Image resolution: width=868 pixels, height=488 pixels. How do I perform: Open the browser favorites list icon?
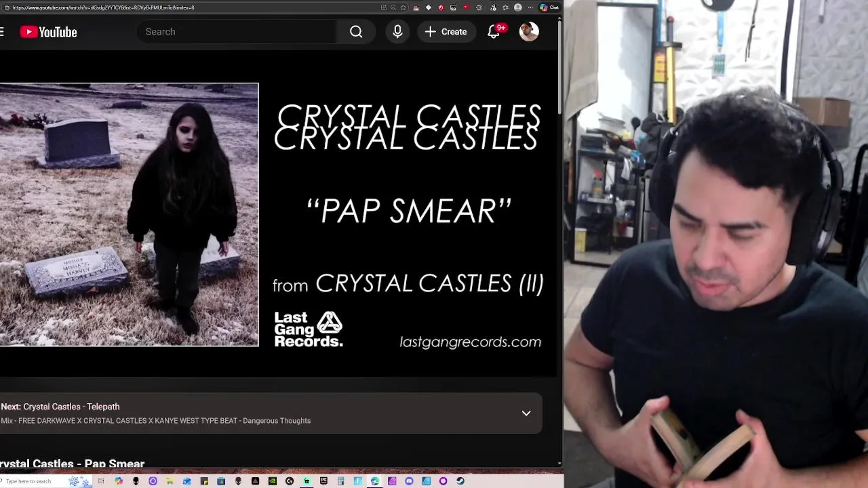(505, 7)
